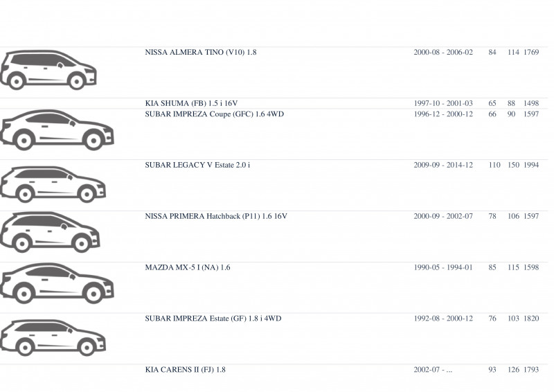The width and height of the screenshot is (554, 392).
Task: Click the car icon beside SUBAR IMPREZA Estate
Action: click(x=53, y=338)
